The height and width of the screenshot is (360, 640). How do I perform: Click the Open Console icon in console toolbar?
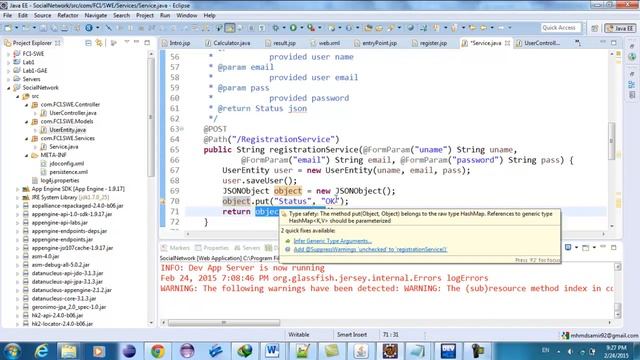[x=585, y=247]
